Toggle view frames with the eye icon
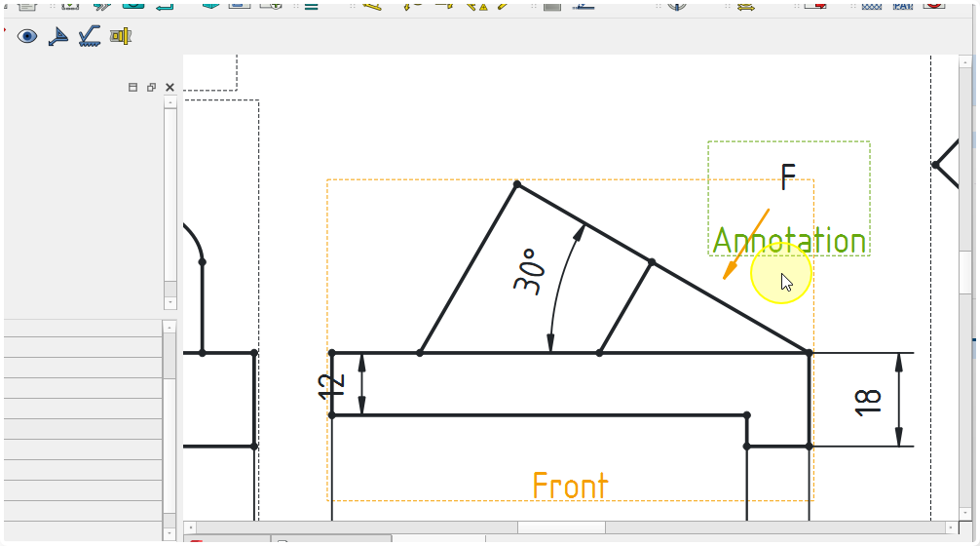Image resolution: width=980 pixels, height=546 pixels. pyautogui.click(x=26, y=37)
